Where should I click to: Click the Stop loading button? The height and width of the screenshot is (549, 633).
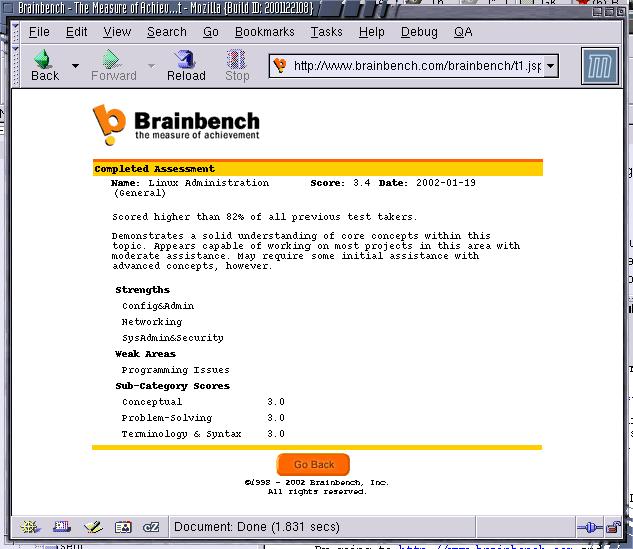tap(237, 65)
